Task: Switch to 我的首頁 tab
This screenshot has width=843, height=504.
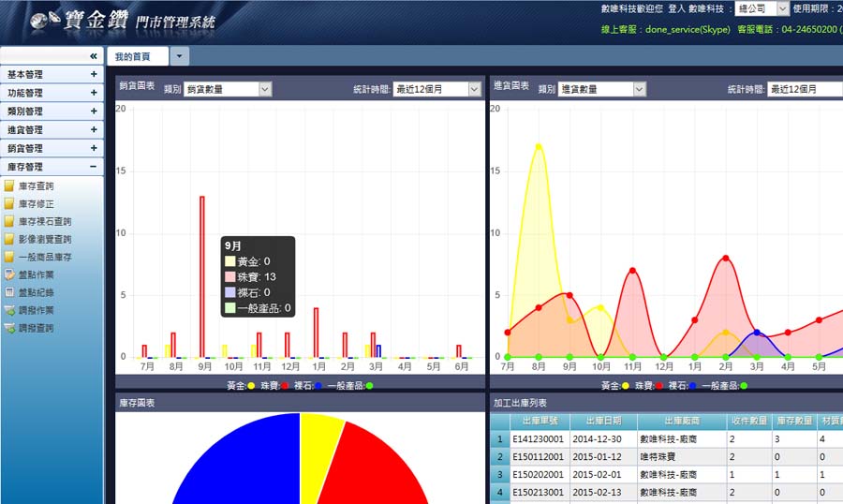Action: coord(138,56)
